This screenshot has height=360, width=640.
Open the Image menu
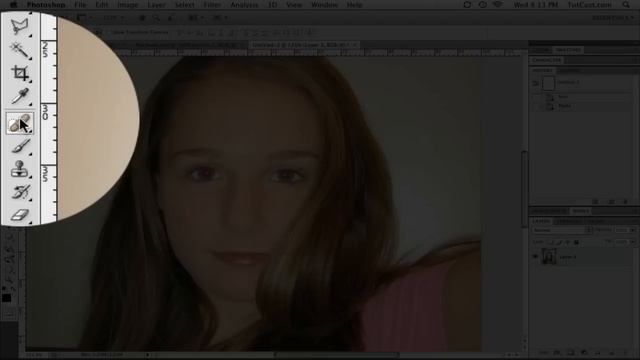pyautogui.click(x=128, y=5)
